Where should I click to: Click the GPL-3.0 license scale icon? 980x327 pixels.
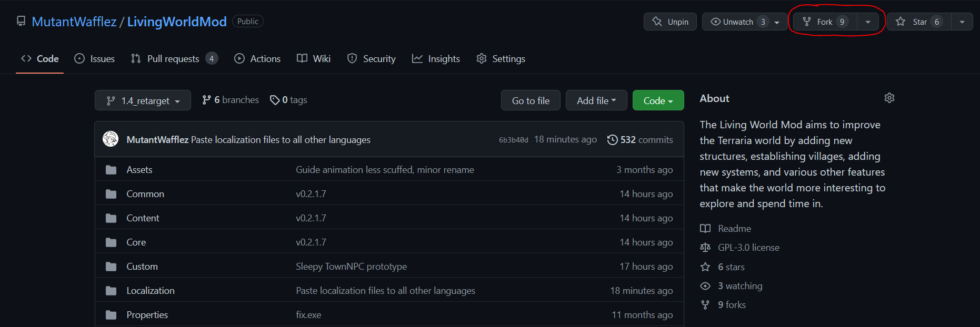[x=705, y=248]
